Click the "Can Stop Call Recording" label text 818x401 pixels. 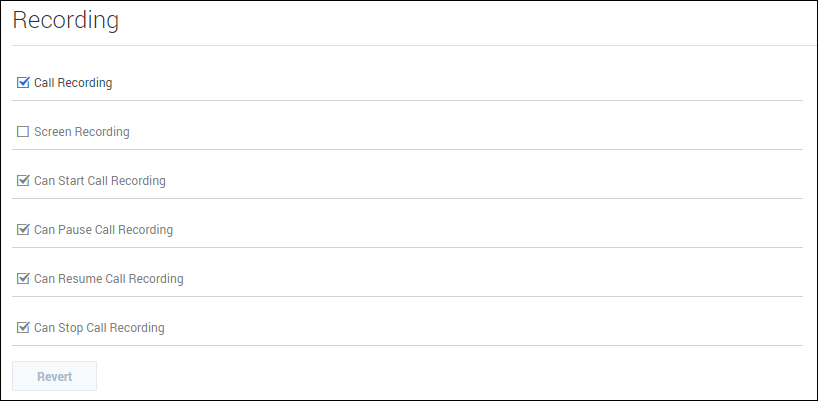tap(99, 328)
